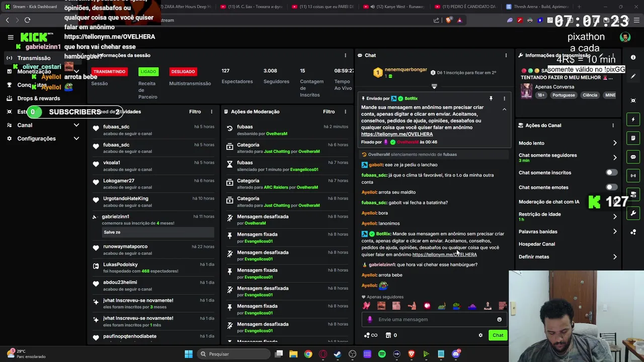644x362 pixels.
Task: Open session info three-dot menu
Action: 345,55
